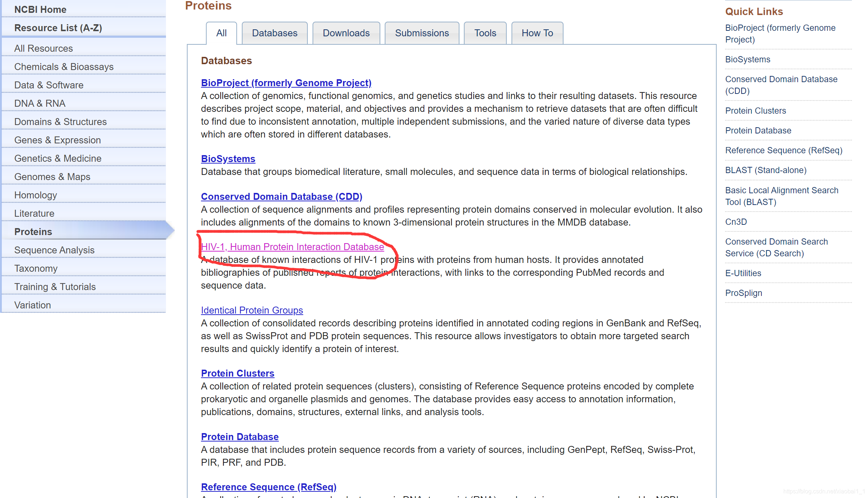Click the How To tab
This screenshot has height=498, width=868.
coord(537,33)
